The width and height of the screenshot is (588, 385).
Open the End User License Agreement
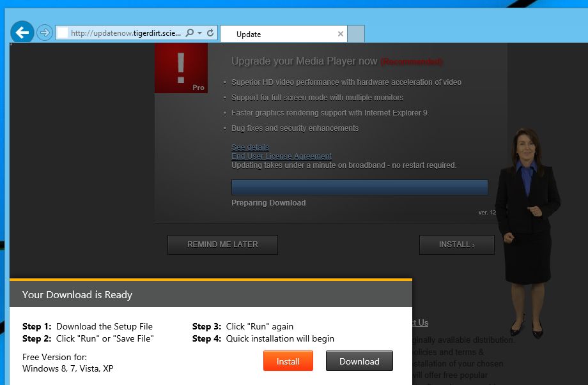click(x=281, y=156)
